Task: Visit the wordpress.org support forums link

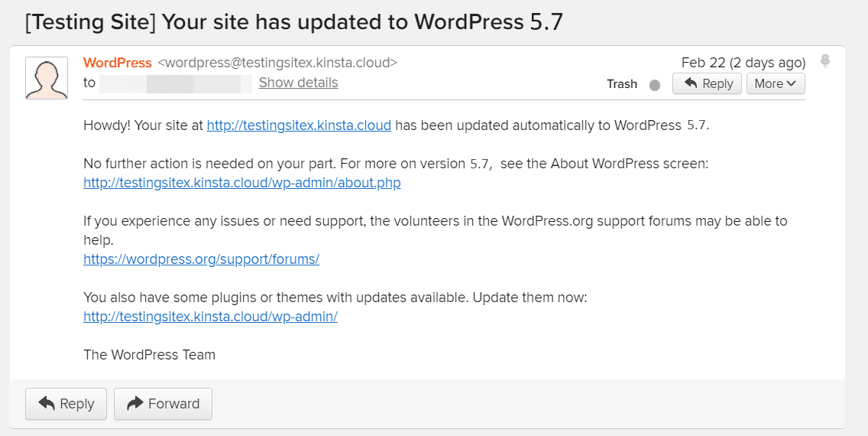Action: point(201,259)
